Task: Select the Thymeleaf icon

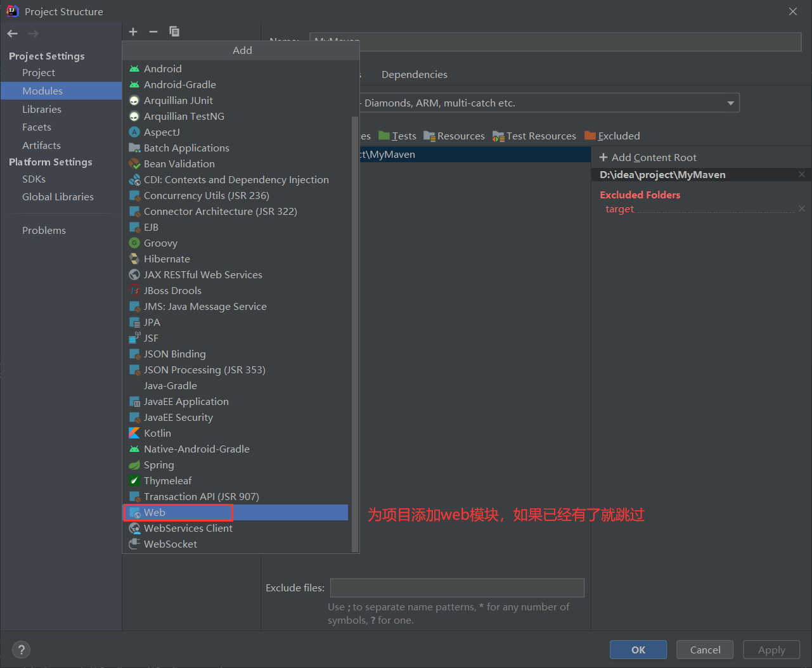Action: point(134,480)
